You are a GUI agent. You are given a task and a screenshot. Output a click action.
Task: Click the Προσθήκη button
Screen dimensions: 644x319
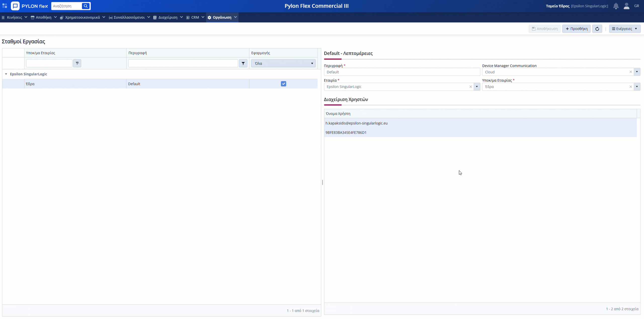[576, 29]
